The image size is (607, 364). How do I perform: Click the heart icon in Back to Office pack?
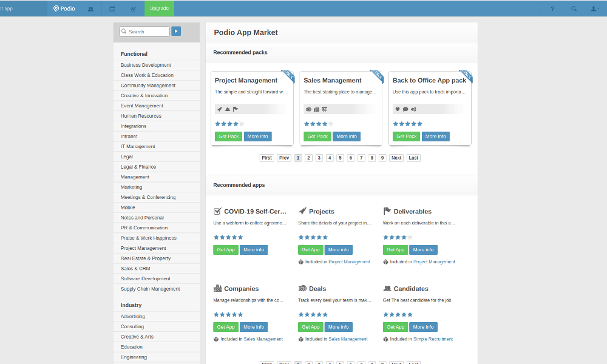pos(398,109)
